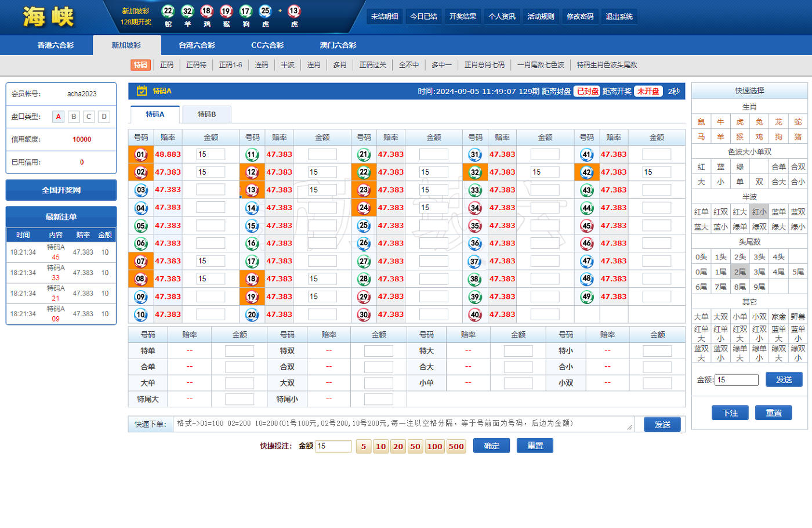
Task: Select handicap type A
Action: [59, 117]
